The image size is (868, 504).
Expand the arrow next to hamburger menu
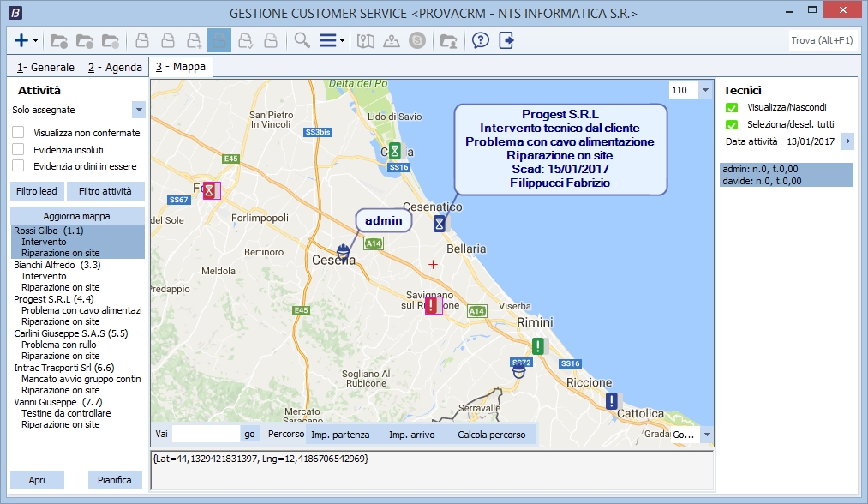[x=342, y=41]
